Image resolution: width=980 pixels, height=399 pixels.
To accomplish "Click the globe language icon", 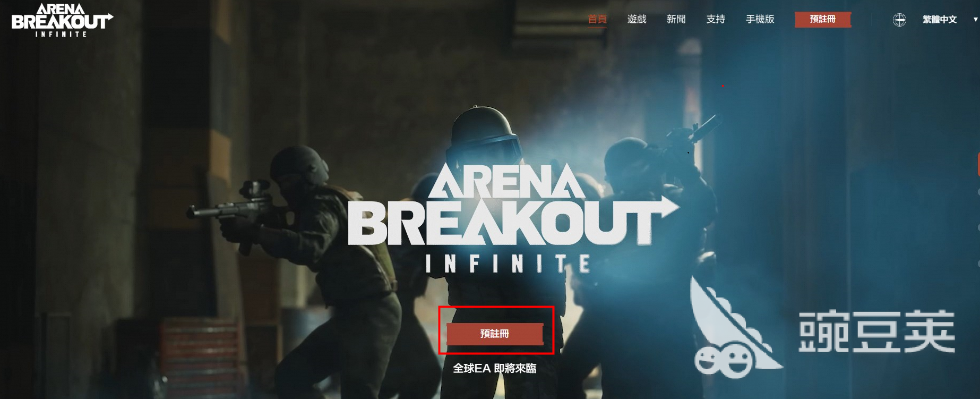I will (899, 20).
